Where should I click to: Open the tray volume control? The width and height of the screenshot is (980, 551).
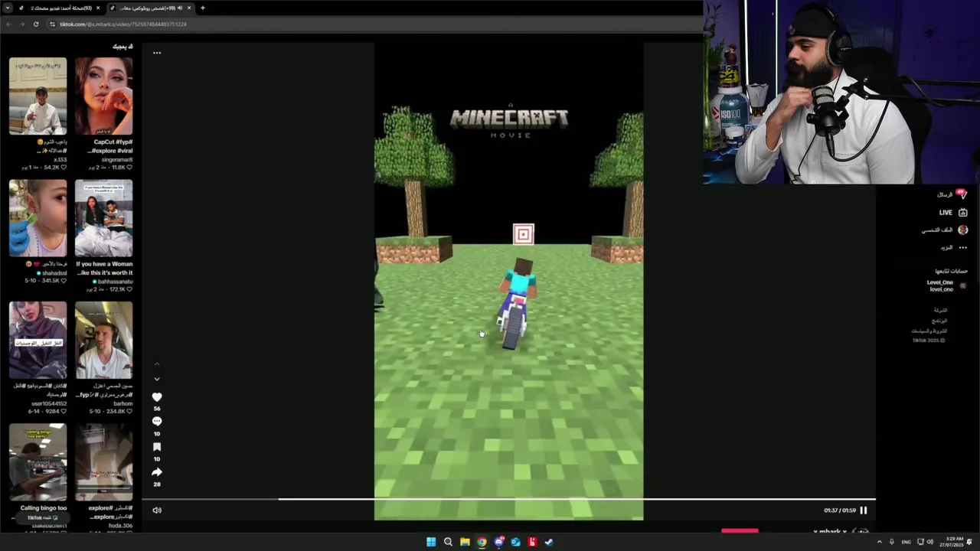930,542
